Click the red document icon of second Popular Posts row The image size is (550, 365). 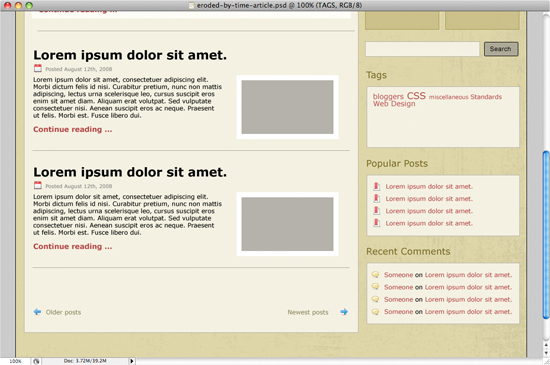[377, 198]
